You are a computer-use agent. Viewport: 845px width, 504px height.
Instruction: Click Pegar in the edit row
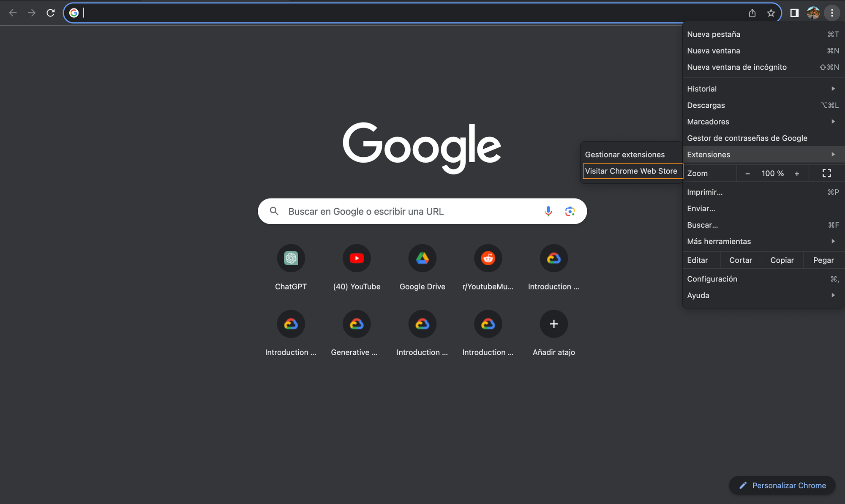(823, 260)
